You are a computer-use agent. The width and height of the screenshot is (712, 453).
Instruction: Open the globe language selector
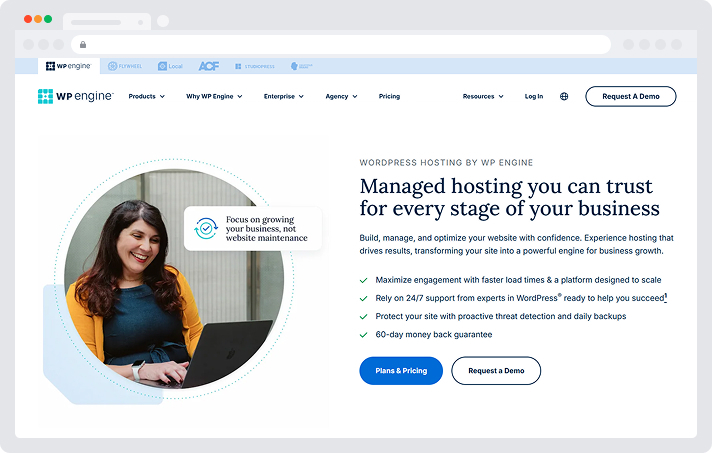click(x=564, y=96)
